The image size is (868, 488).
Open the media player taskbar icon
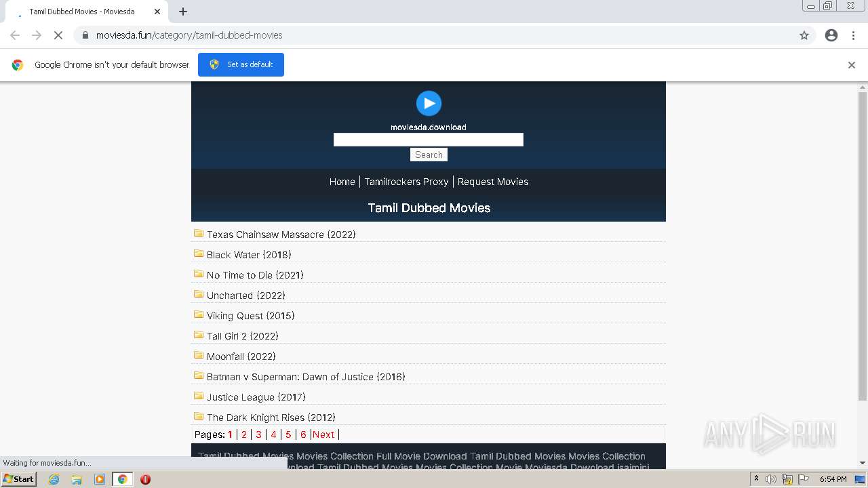tap(100, 479)
